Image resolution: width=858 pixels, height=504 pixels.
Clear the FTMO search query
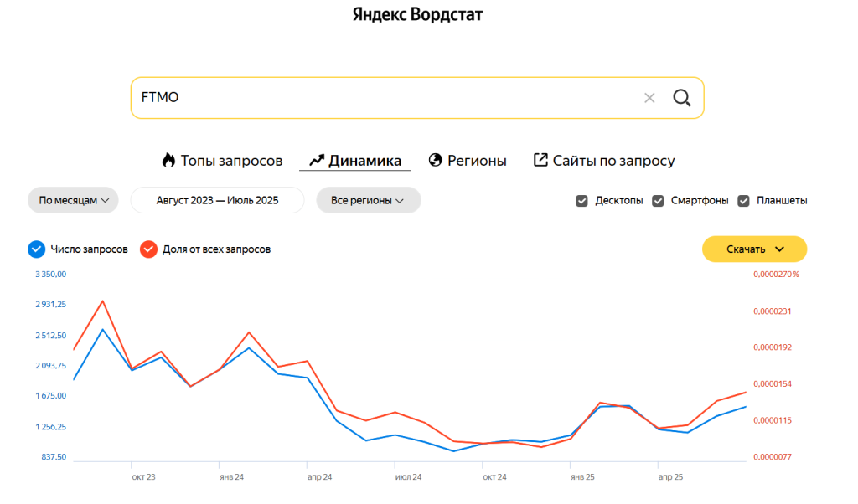tap(649, 98)
